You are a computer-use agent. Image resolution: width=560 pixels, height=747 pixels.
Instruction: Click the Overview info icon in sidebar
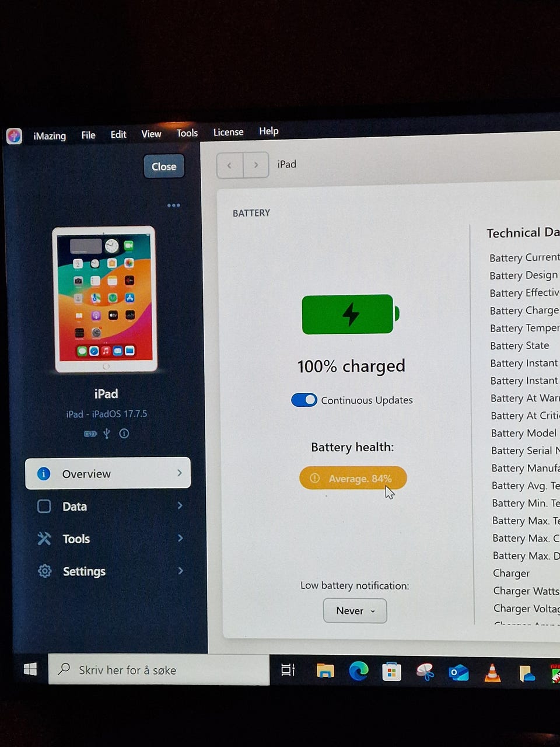44,473
